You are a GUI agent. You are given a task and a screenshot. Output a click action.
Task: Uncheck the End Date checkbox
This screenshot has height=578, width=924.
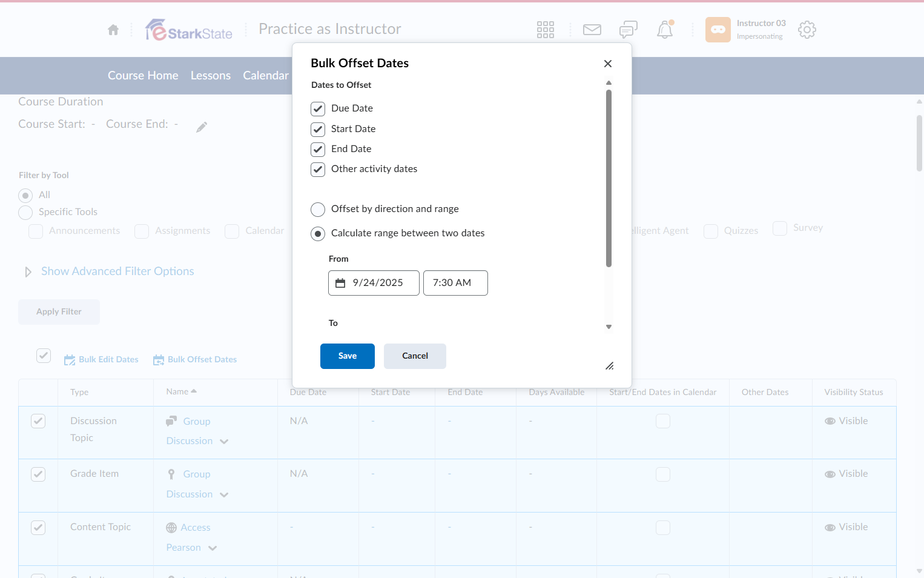[318, 150]
